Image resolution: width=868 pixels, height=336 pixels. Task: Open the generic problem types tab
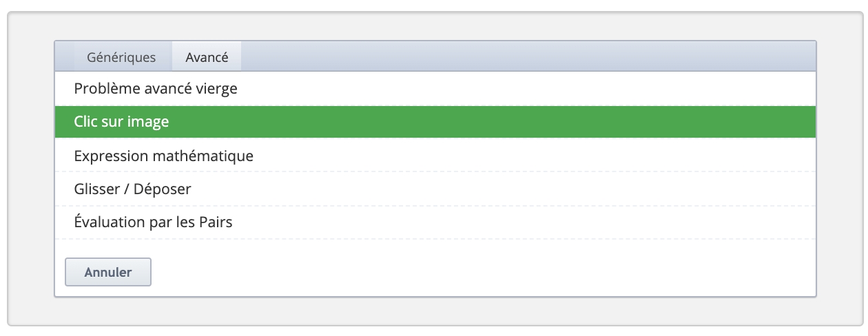pyautogui.click(x=121, y=58)
